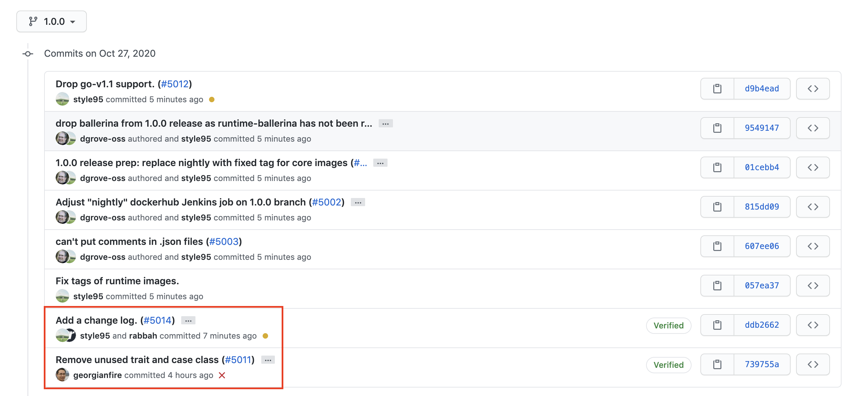Expand description of drop ballerina commit

pyautogui.click(x=385, y=124)
